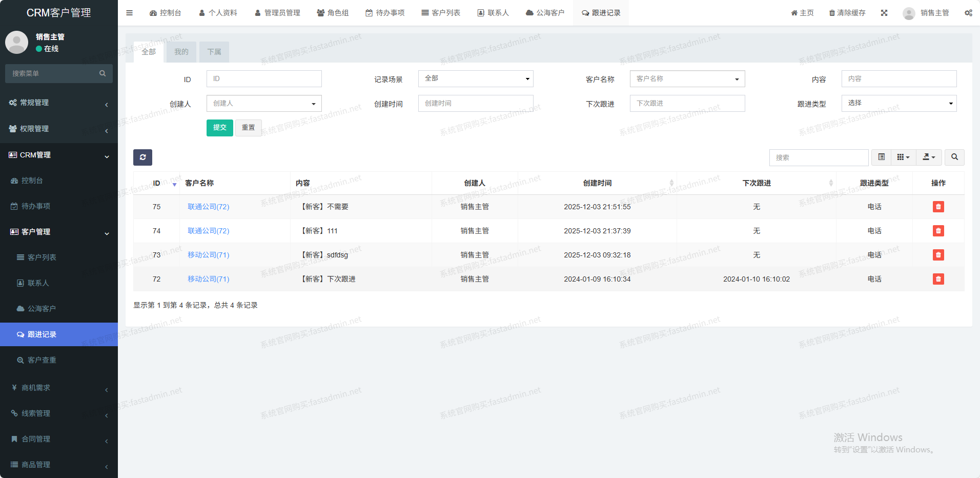Click the 创建时间 filter input field

pos(475,103)
